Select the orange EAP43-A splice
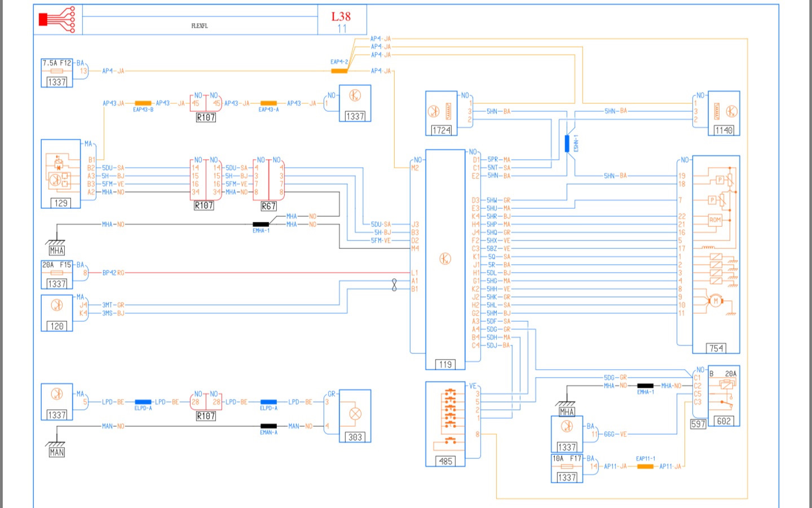This screenshot has width=812, height=508. 268,103
